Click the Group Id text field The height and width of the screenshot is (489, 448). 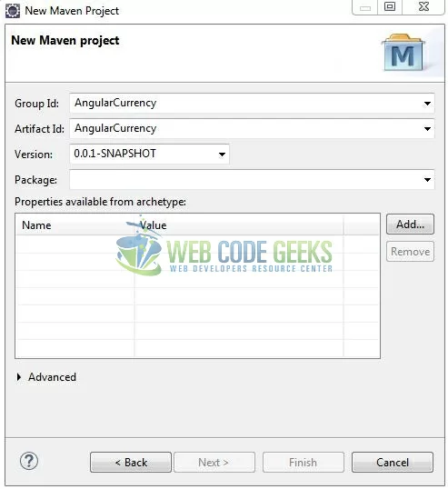245,104
